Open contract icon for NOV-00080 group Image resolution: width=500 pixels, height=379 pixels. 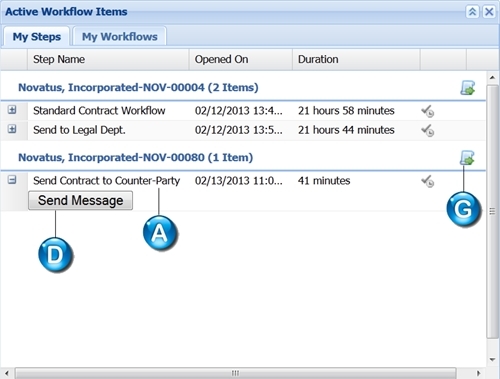tap(467, 158)
